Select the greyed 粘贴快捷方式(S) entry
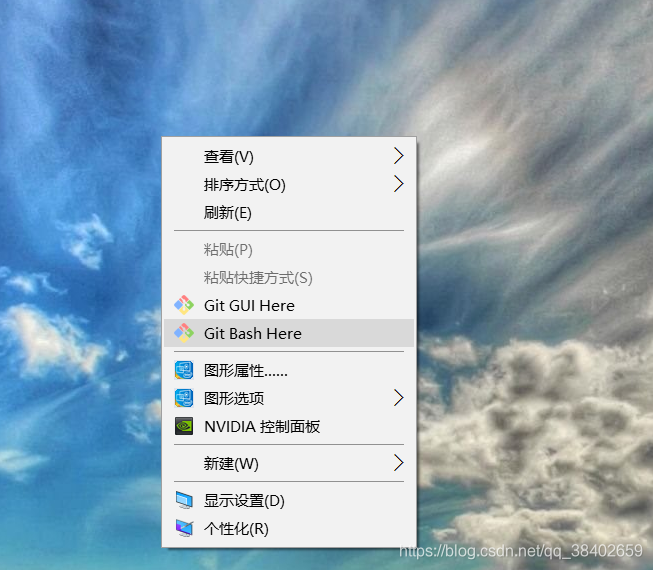The width and height of the screenshot is (653, 570). [x=289, y=277]
